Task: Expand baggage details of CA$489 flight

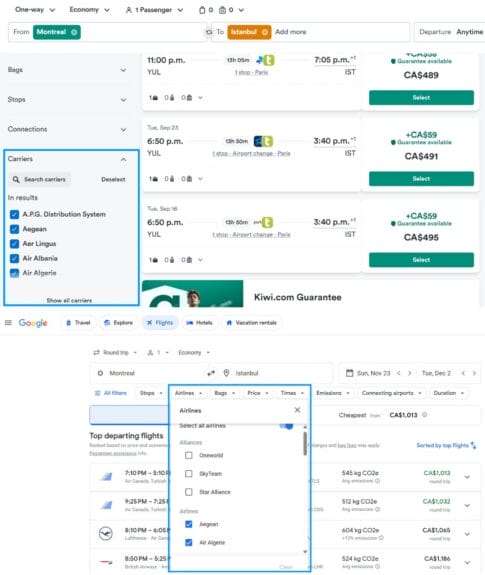Action: coord(200,98)
